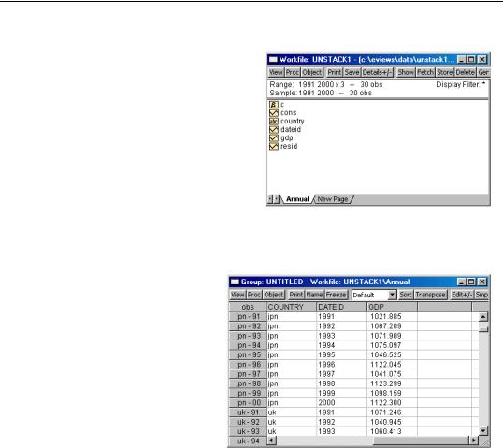Click the obs header cell
The image size is (503, 448).
pos(248,307)
